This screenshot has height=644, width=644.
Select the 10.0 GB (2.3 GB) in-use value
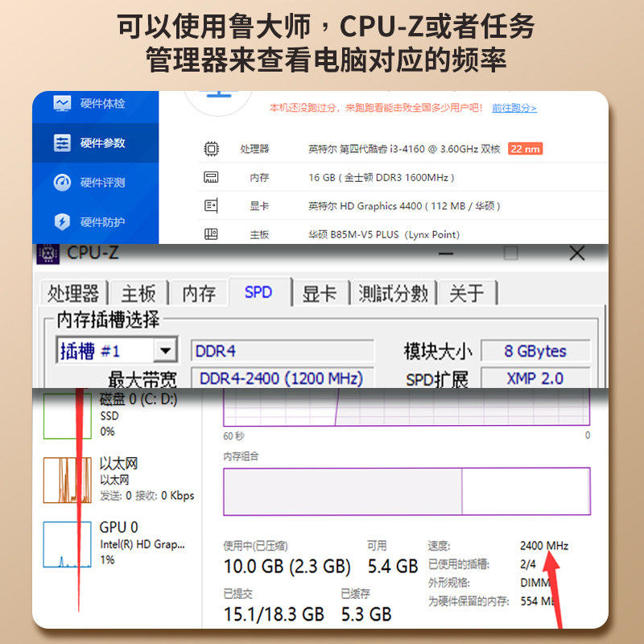tap(287, 567)
